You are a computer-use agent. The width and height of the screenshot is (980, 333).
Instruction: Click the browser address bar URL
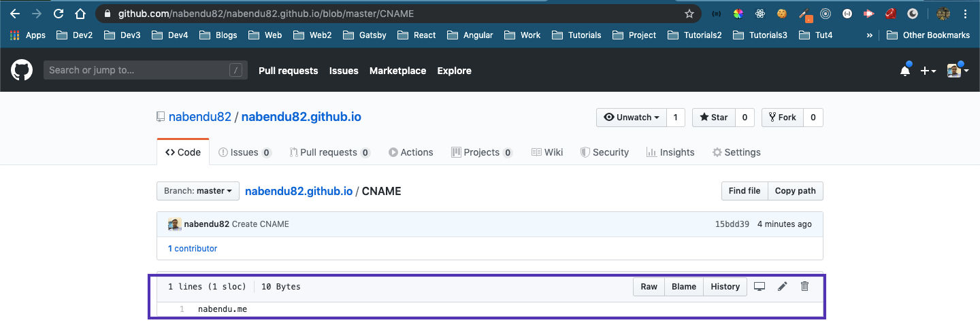266,14
